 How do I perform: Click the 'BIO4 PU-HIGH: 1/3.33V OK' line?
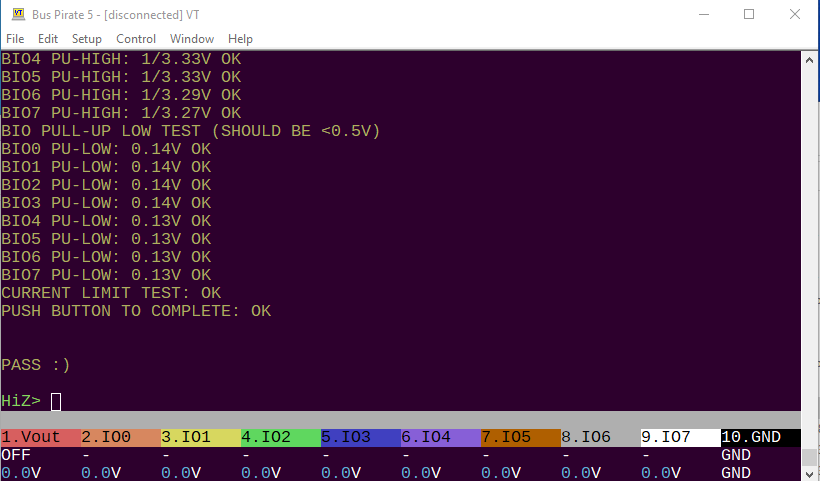121,59
